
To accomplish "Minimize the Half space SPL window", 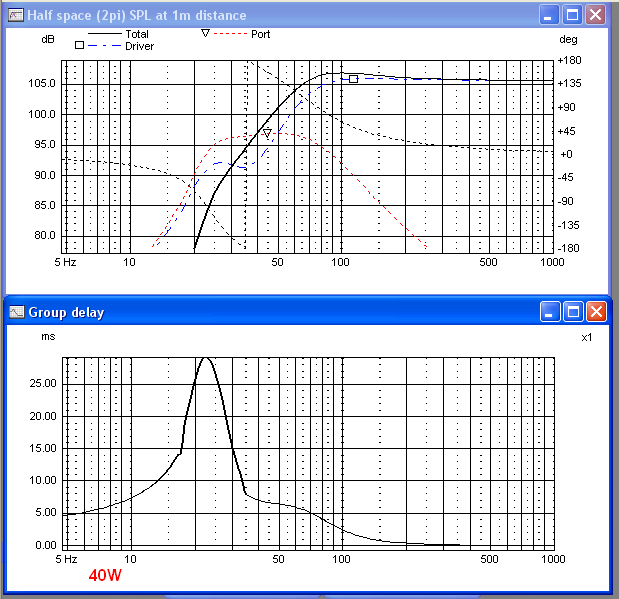I will point(548,15).
